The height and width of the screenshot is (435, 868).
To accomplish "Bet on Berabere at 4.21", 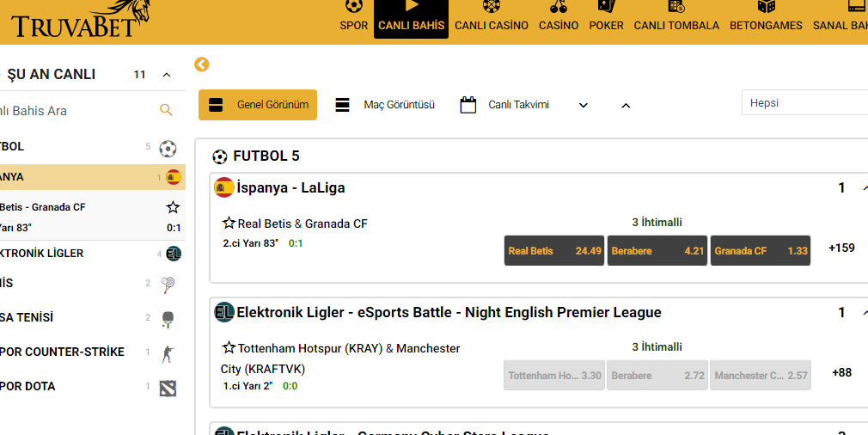I will pos(657,251).
